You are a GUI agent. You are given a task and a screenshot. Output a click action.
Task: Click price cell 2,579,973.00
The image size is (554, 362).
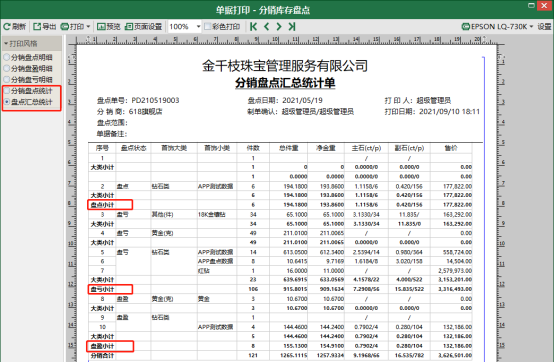click(x=455, y=271)
